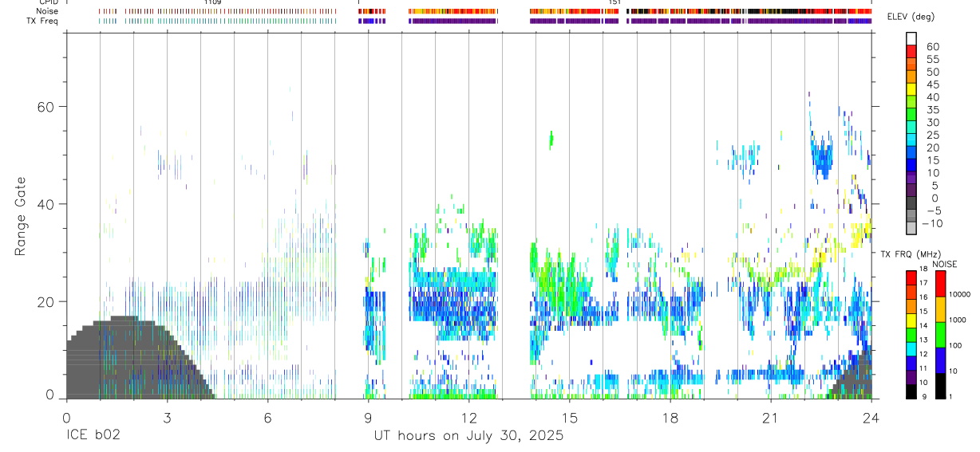Click the "10000" label on the NOISE colorbar

[x=959, y=295]
